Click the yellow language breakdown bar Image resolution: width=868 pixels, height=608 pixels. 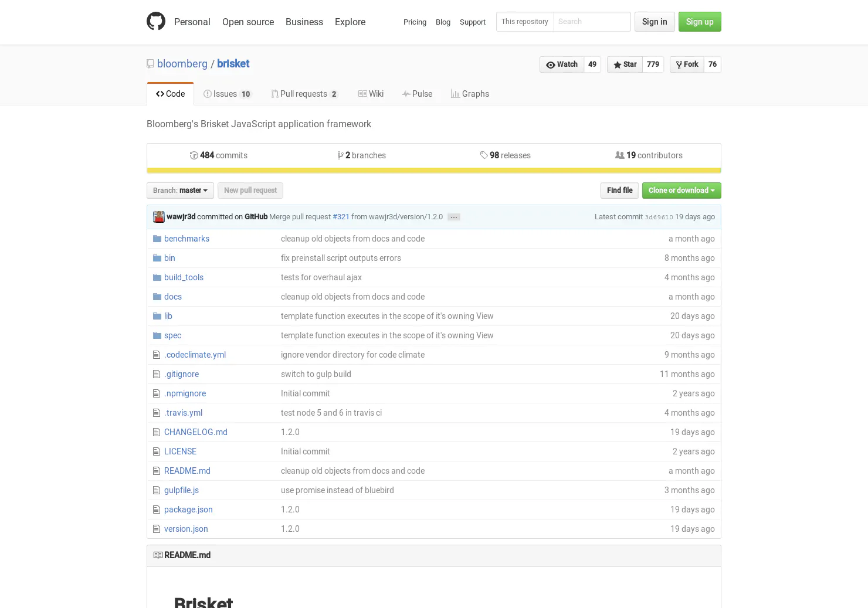click(434, 171)
